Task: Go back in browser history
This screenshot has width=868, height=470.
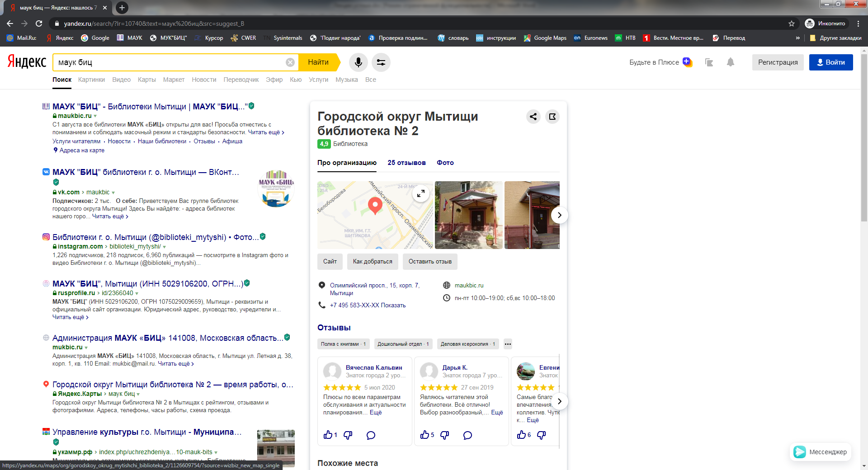Action: (x=10, y=23)
